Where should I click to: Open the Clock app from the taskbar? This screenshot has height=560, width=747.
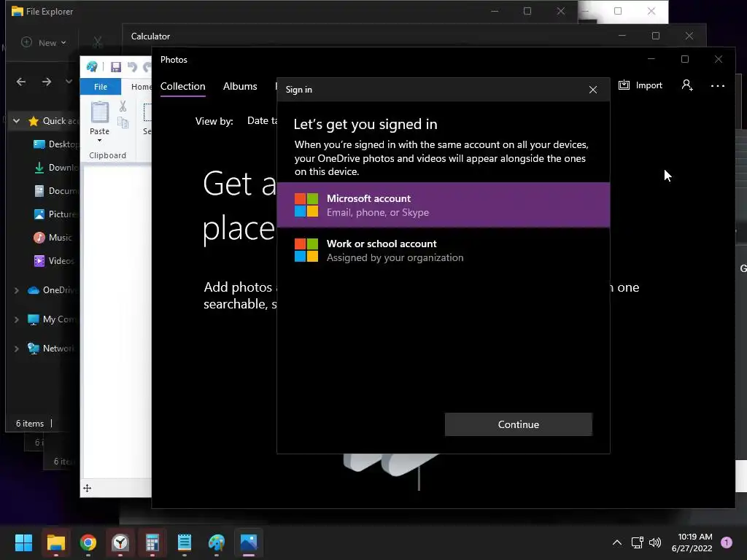(x=120, y=542)
